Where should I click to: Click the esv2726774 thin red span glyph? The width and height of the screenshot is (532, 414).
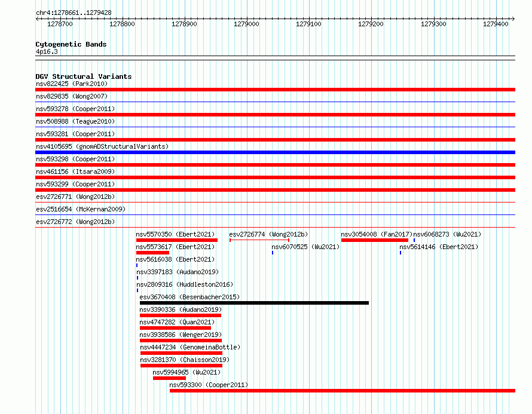(259, 240)
